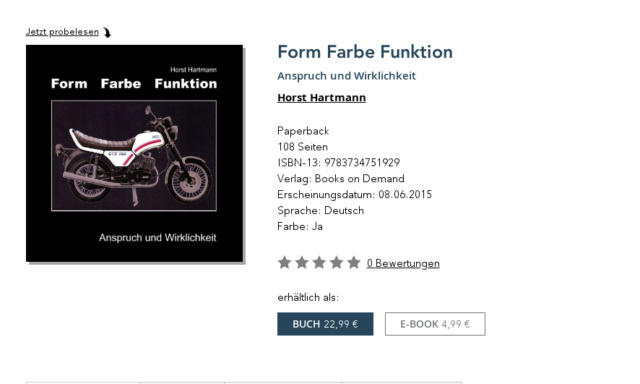Viewport: 640px width, 384px height.
Task: Open the 0 Bewertungen reviews link
Action: click(x=403, y=263)
